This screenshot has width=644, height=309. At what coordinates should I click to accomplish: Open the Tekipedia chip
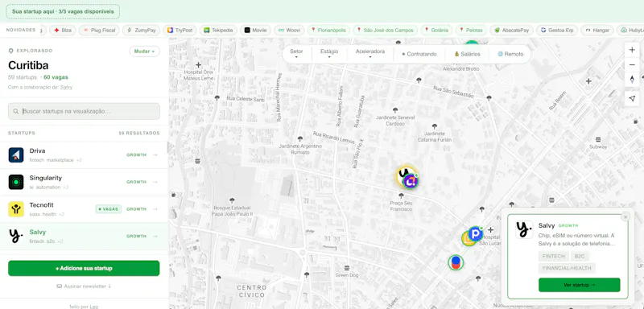point(218,31)
